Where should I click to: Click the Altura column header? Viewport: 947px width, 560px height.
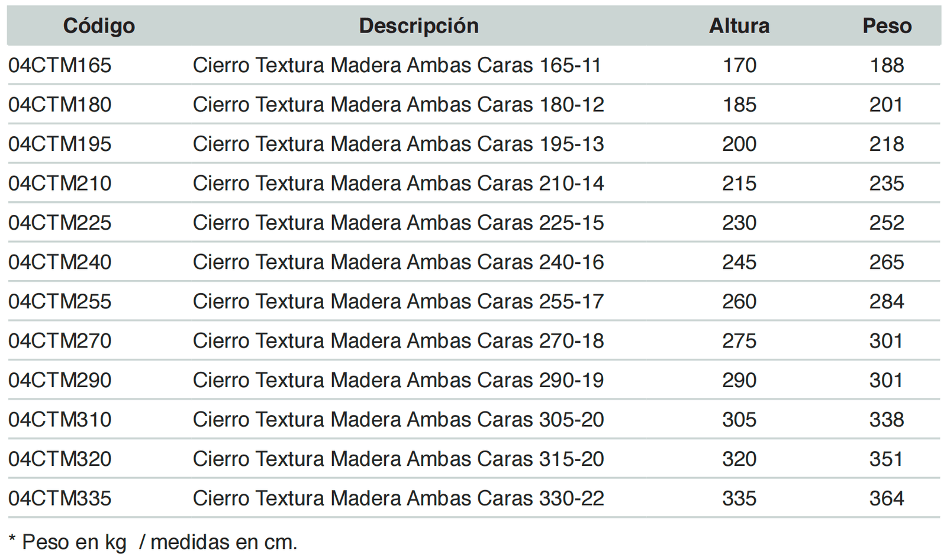pos(739,26)
